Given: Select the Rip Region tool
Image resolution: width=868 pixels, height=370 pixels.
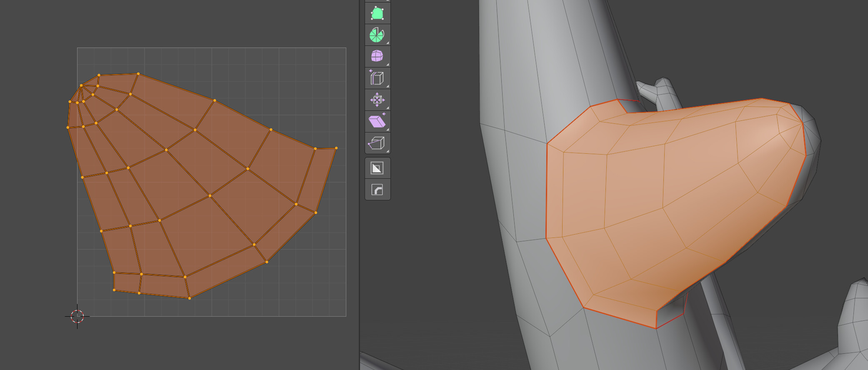Looking at the screenshot, I should [x=378, y=143].
